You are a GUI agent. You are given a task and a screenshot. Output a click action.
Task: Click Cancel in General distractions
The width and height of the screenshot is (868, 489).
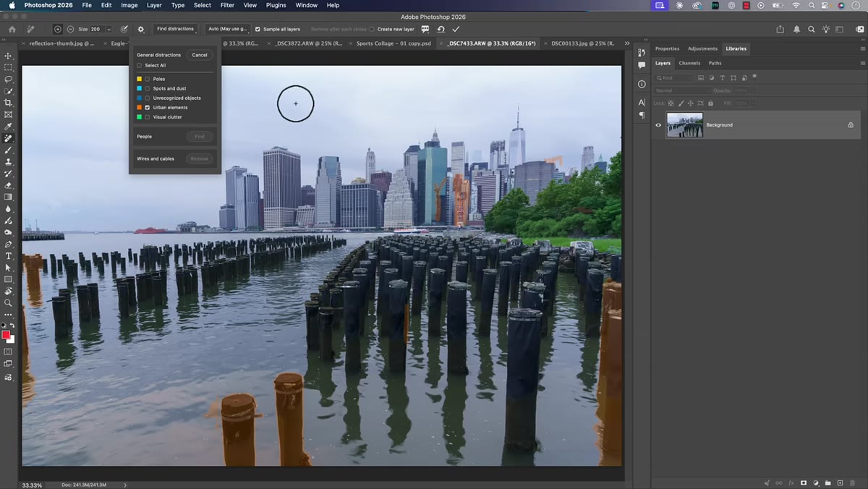[200, 55]
